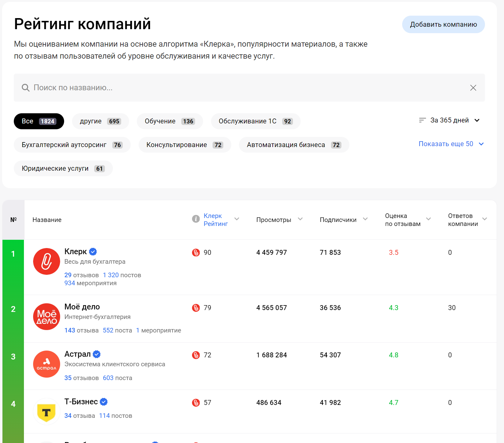Click the Клерк red paperclip logo
The width and height of the screenshot is (504, 443).
[46, 262]
